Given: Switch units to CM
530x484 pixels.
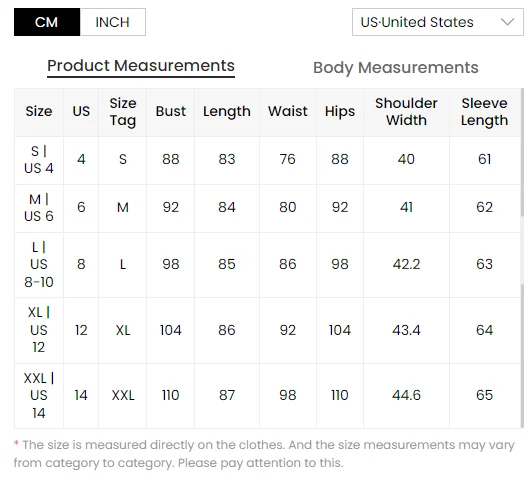Looking at the screenshot, I should pos(47,22).
